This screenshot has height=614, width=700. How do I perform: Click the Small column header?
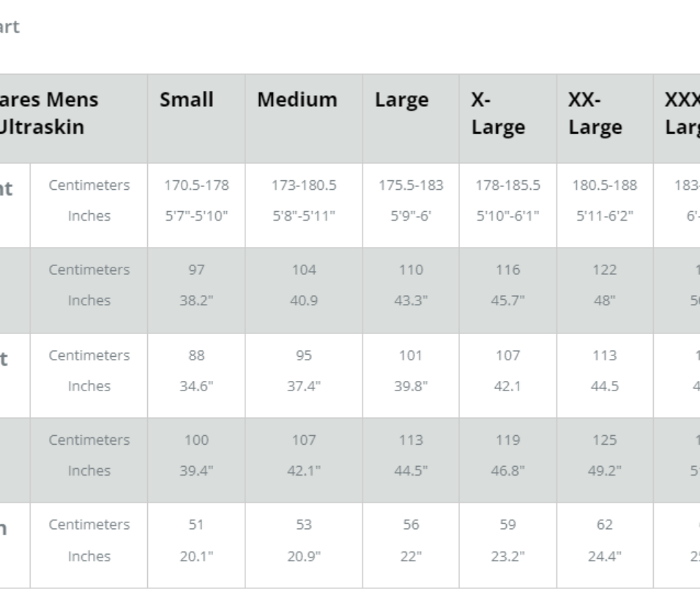tap(187, 100)
